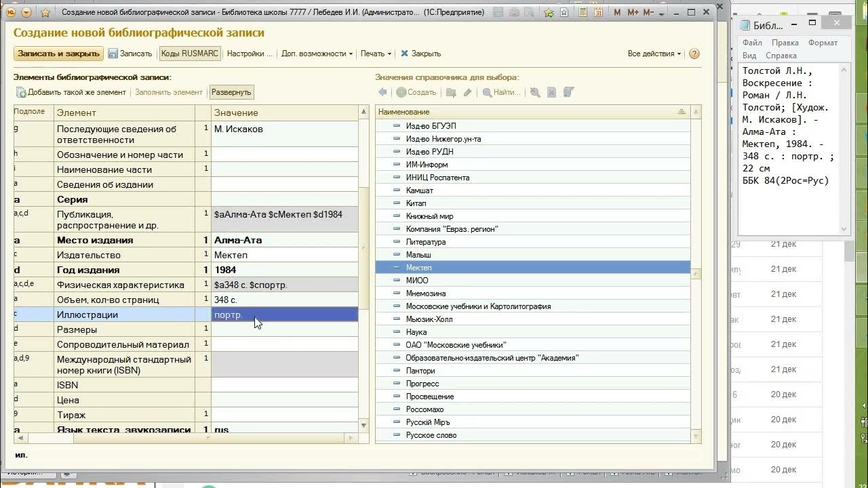Click the pencil edit icon in directory toolbar
This screenshot has height=488, width=868.
pyautogui.click(x=467, y=92)
